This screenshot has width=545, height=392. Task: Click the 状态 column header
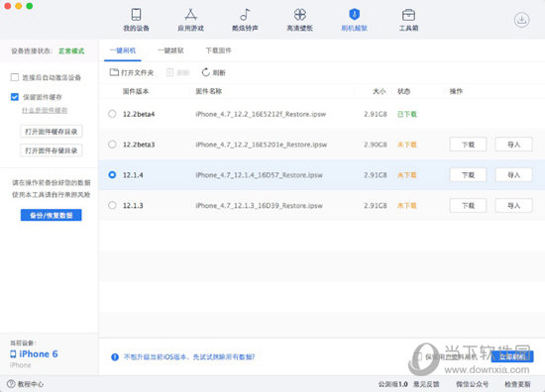404,91
